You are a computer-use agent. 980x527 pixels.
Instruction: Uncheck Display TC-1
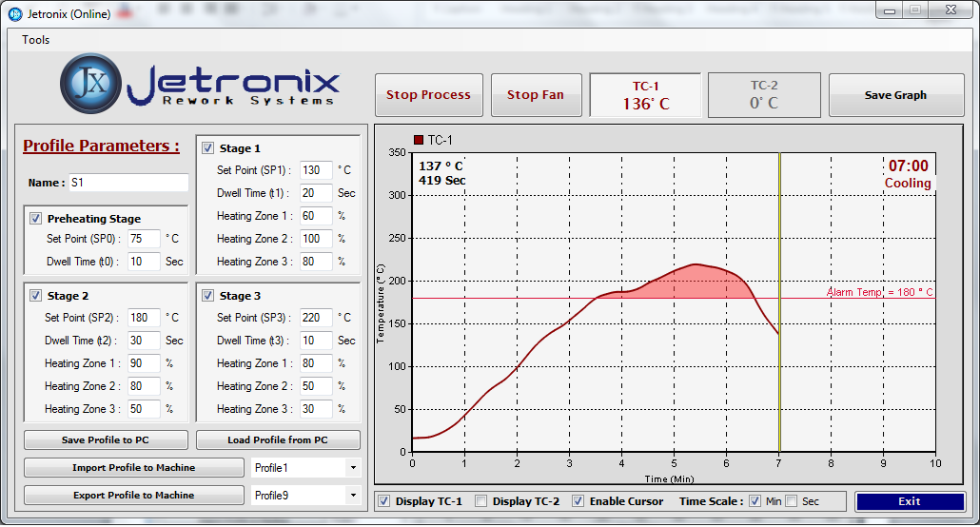383,501
